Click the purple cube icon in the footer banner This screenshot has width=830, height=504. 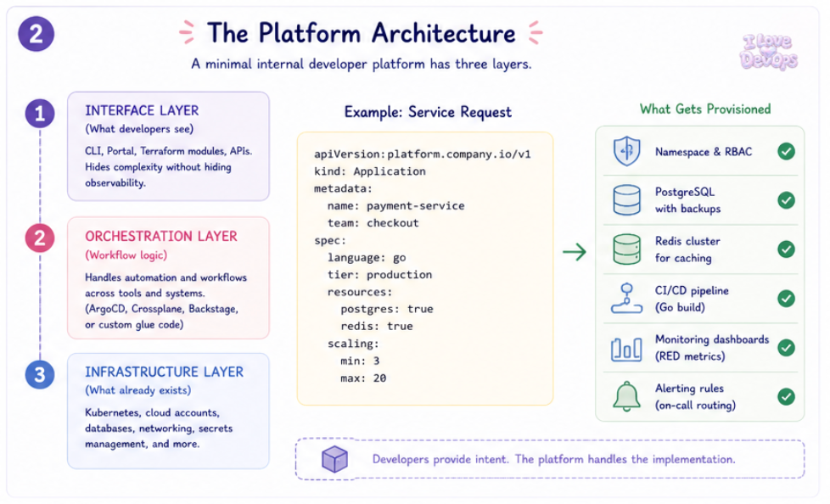pyautogui.click(x=335, y=459)
